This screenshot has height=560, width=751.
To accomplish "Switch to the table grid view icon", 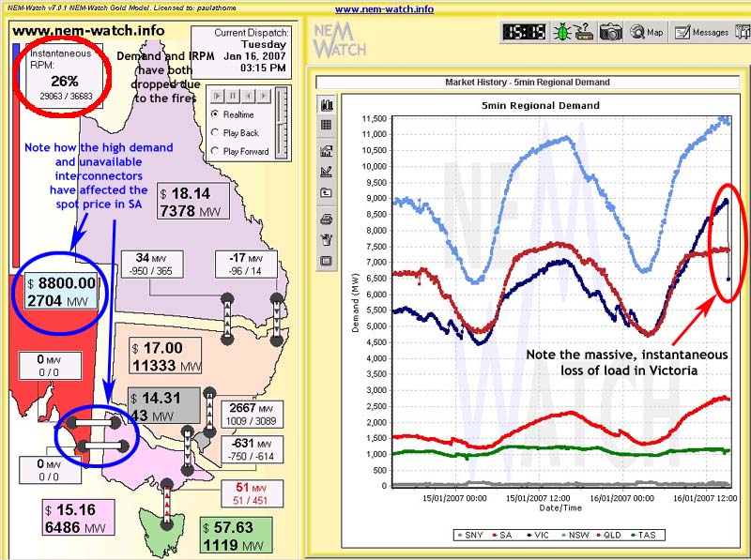I will (x=327, y=126).
